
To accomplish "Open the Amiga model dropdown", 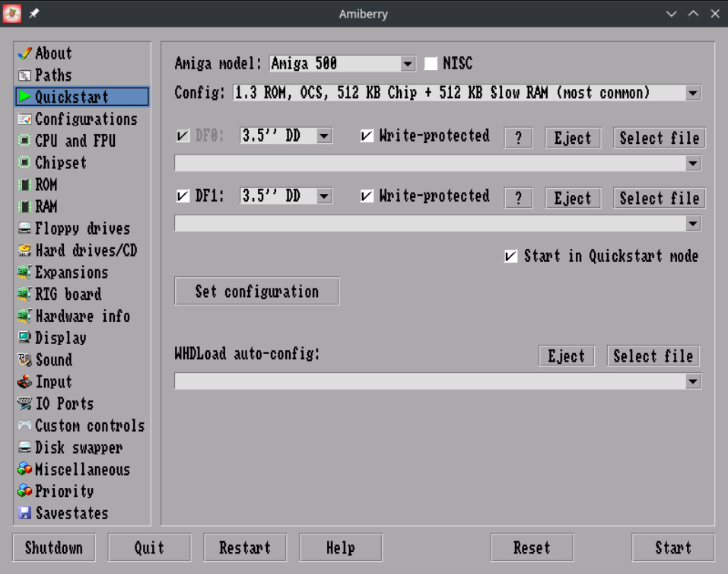I will 408,64.
